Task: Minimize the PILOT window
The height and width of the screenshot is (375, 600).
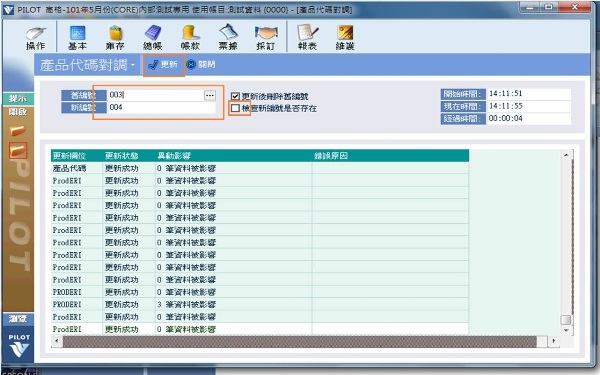Action: tap(530, 7)
